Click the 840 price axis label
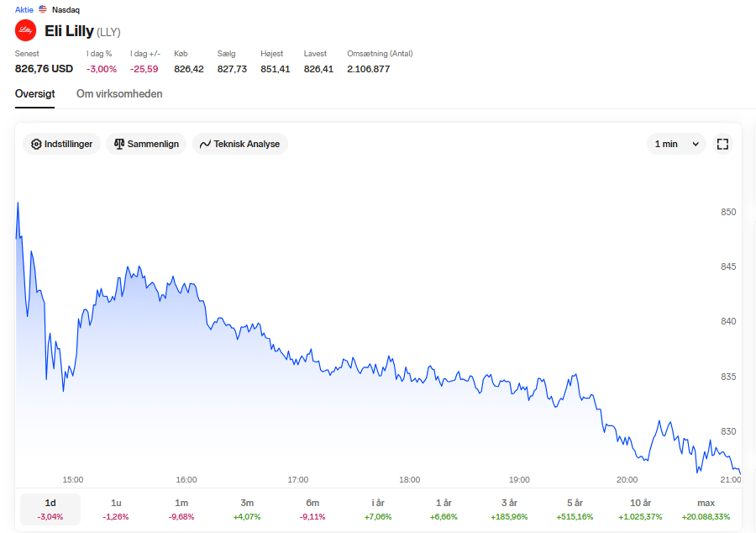The image size is (756, 533). pos(728,321)
